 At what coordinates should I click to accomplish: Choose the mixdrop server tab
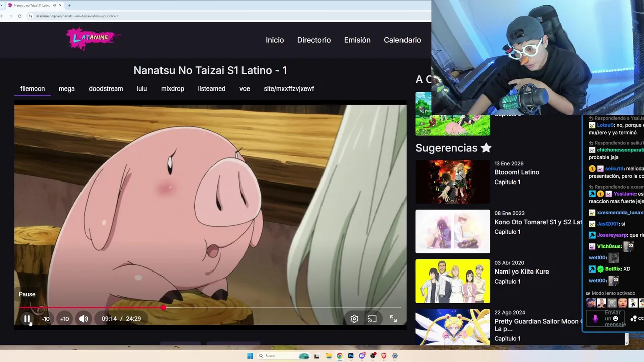[x=173, y=88]
